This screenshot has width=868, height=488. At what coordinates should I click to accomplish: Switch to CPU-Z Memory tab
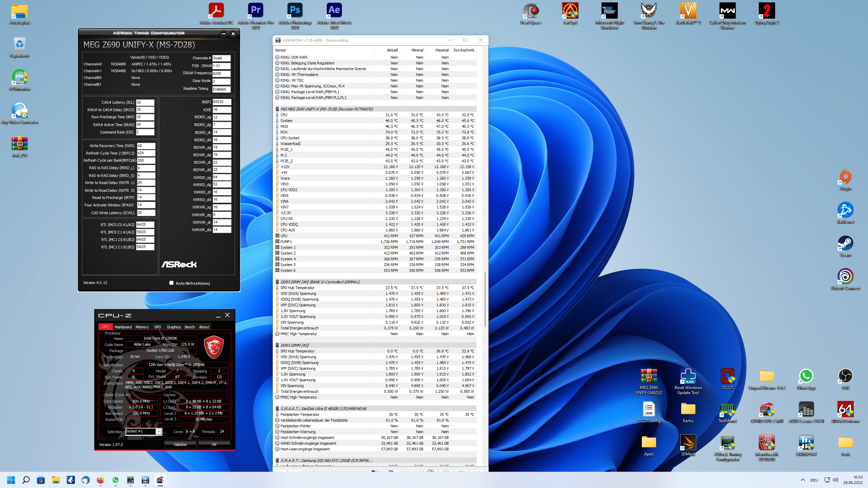142,327
